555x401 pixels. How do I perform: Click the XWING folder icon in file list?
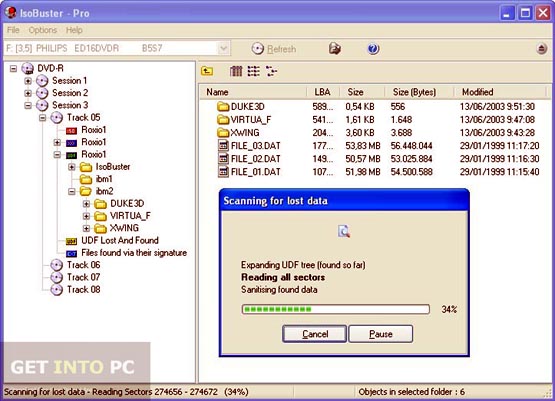click(x=223, y=133)
